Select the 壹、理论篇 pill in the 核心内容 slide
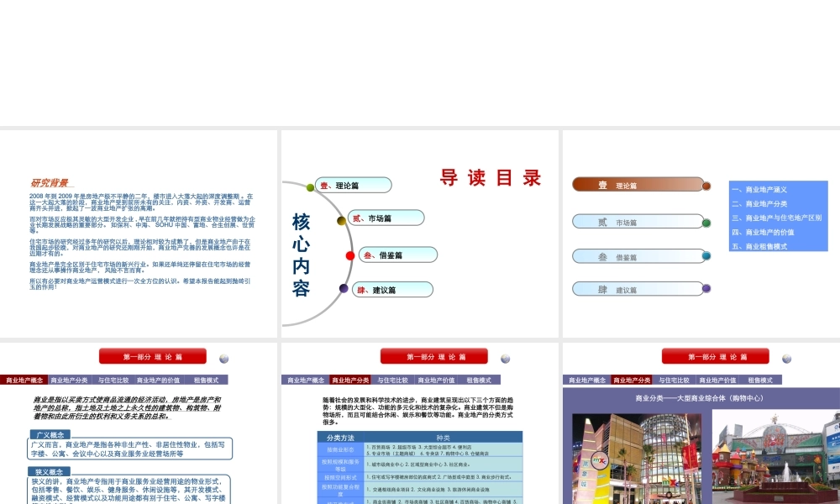The image size is (840, 504). [x=353, y=186]
